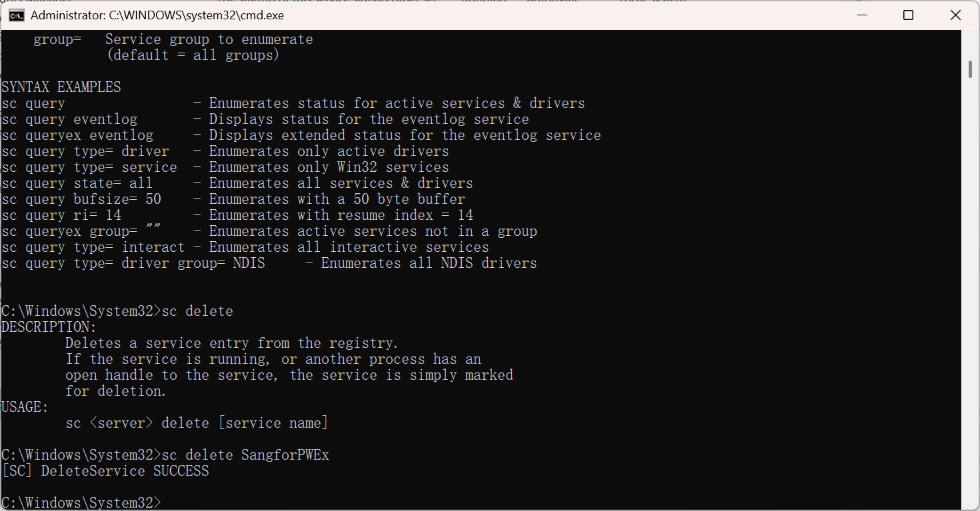Screen dimensions: 980x511
Task: Close the Administrator cmd.exe window
Action: [955, 15]
